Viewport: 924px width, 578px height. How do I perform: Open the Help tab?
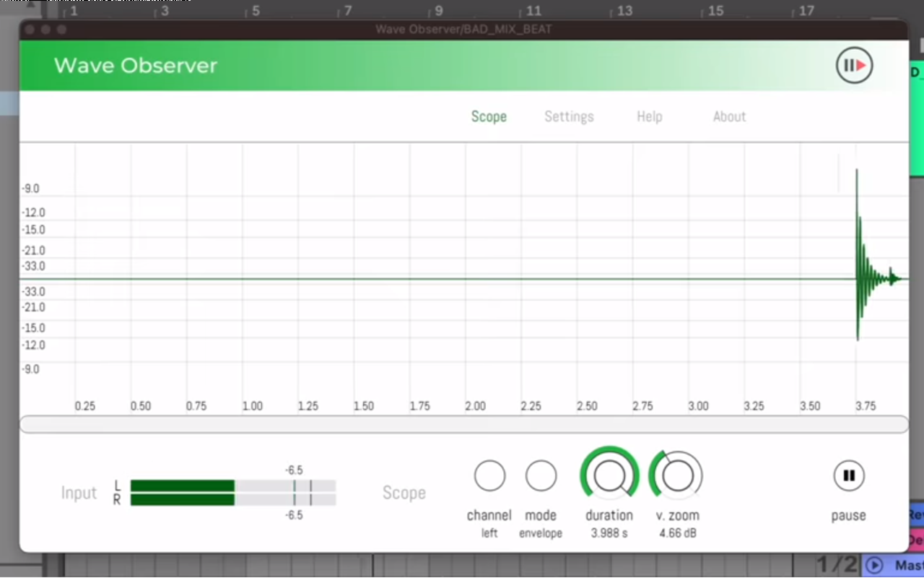(x=650, y=116)
